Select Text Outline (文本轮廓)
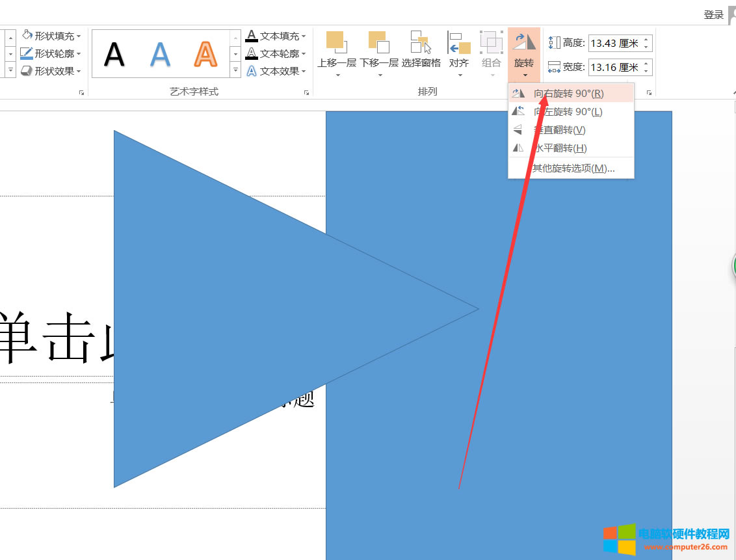The width and height of the screenshot is (736, 560). click(273, 53)
